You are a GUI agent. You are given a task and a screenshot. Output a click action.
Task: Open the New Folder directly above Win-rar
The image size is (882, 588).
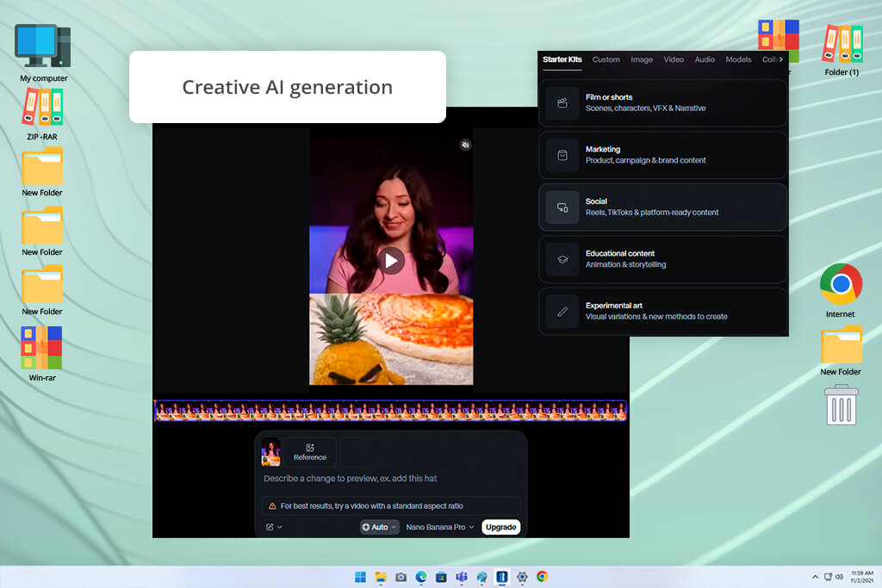pos(42,291)
